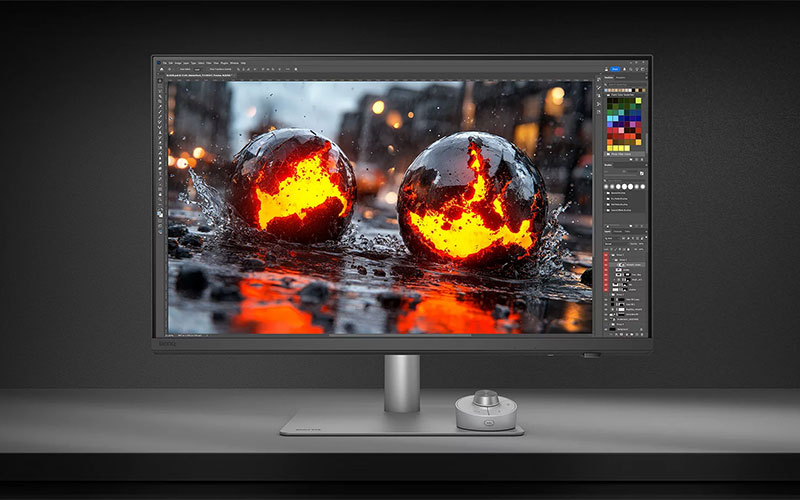
Task: Open the Layer menu
Action: pos(185,63)
